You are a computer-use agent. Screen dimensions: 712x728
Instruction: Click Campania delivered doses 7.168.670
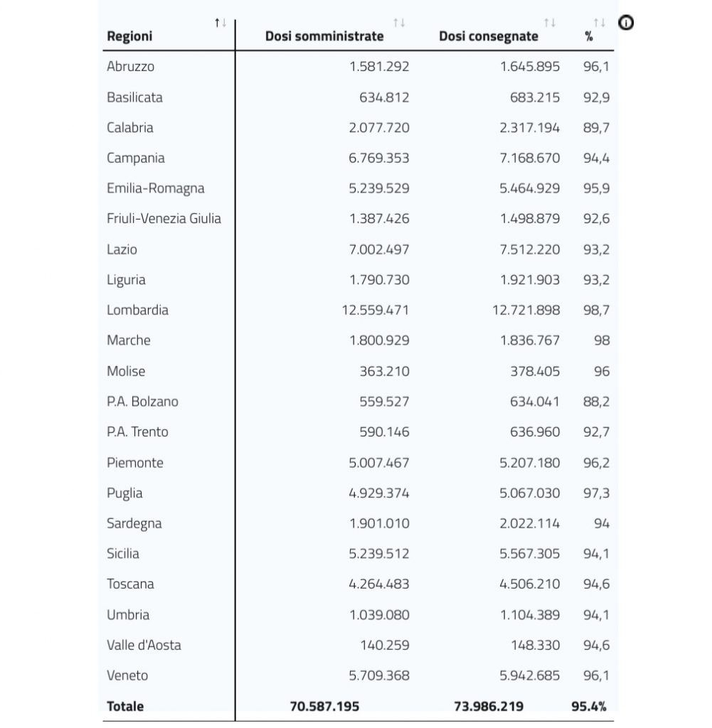coord(529,158)
